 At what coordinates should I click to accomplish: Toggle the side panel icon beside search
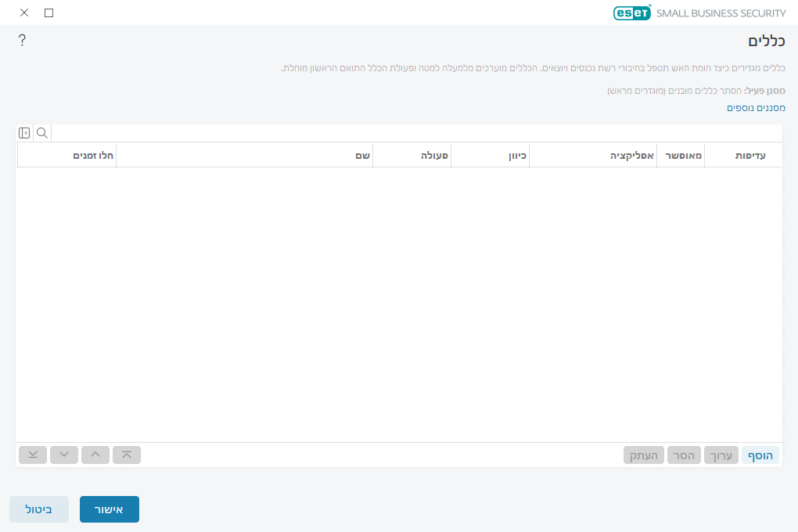tap(24, 133)
